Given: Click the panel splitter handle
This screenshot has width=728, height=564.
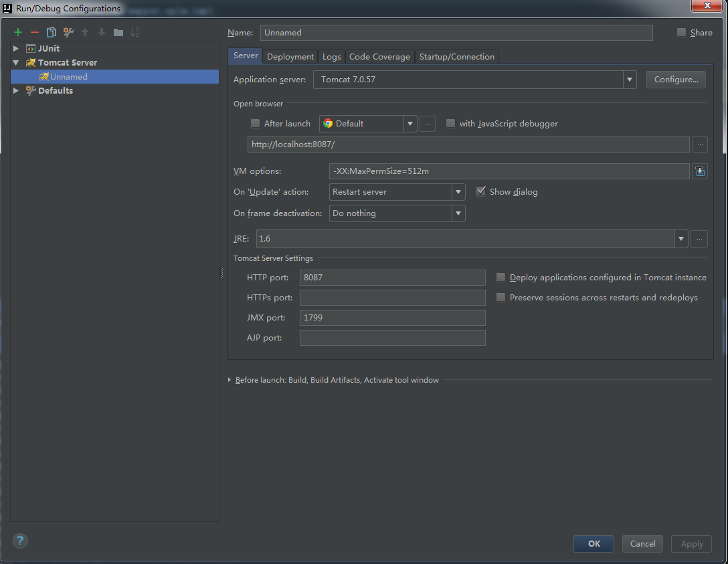Looking at the screenshot, I should pyautogui.click(x=221, y=274).
